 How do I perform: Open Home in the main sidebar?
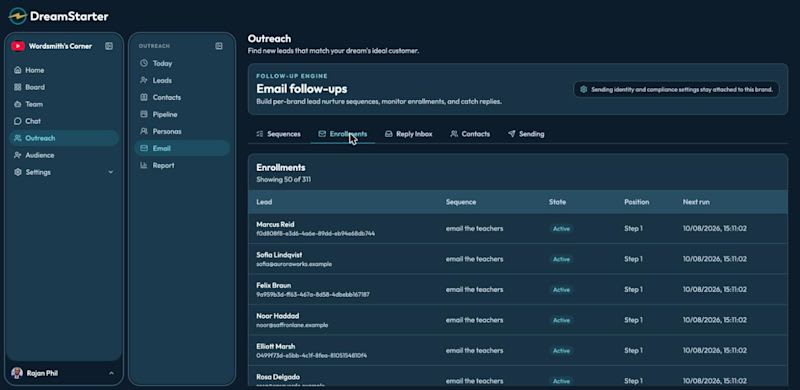(64, 70)
